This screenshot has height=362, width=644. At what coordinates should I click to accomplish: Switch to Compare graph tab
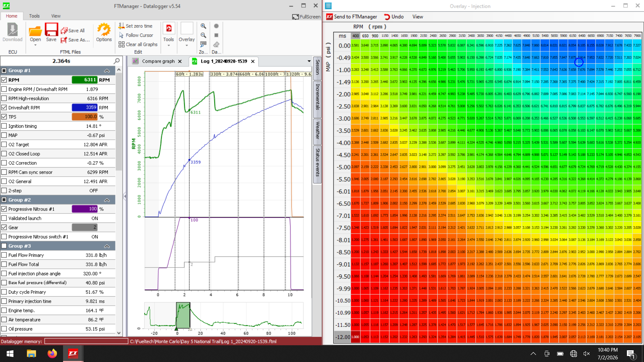(x=158, y=61)
